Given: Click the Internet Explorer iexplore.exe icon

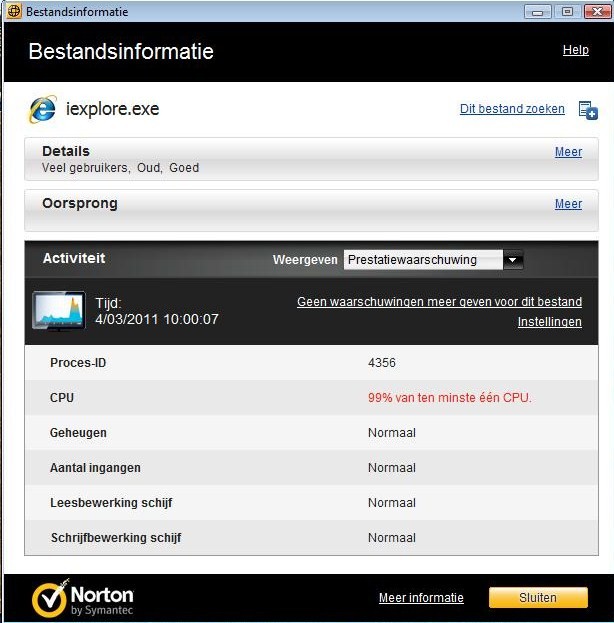Looking at the screenshot, I should pyautogui.click(x=43, y=109).
